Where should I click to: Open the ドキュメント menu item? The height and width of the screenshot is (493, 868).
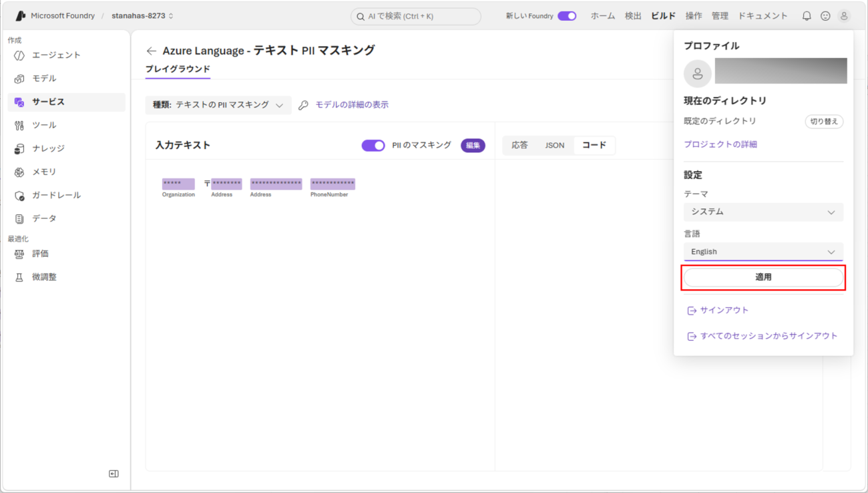click(x=763, y=16)
